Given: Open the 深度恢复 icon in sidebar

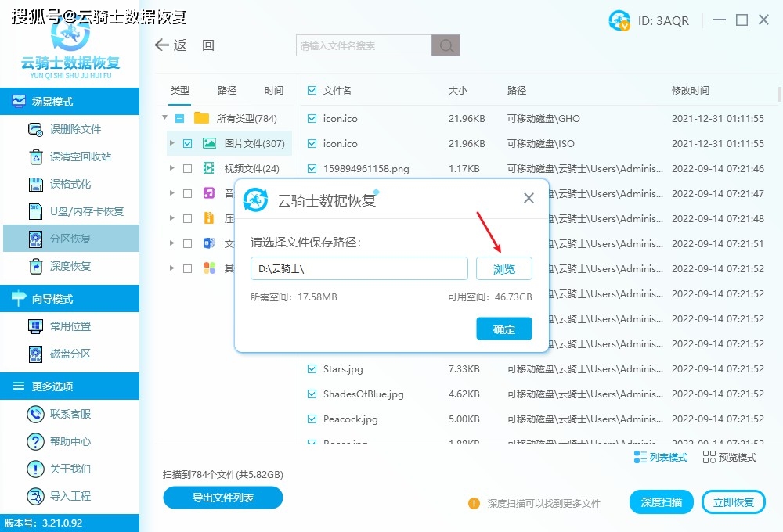Looking at the screenshot, I should point(35,266).
